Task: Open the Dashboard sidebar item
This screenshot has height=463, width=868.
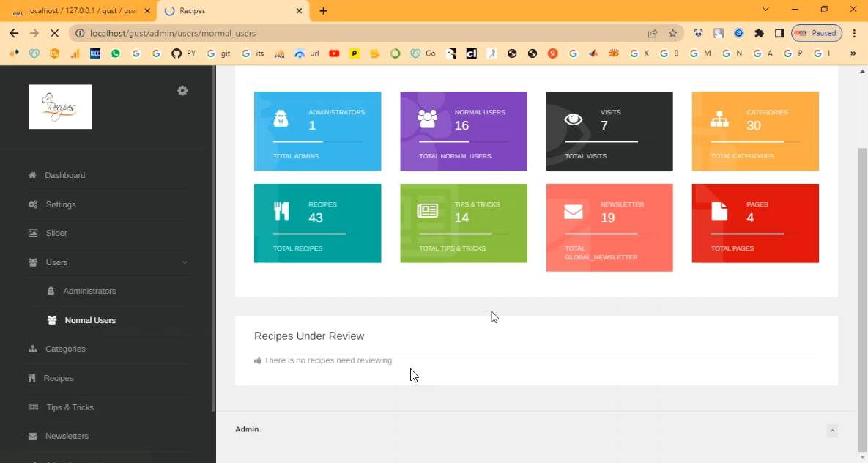Action: click(64, 176)
